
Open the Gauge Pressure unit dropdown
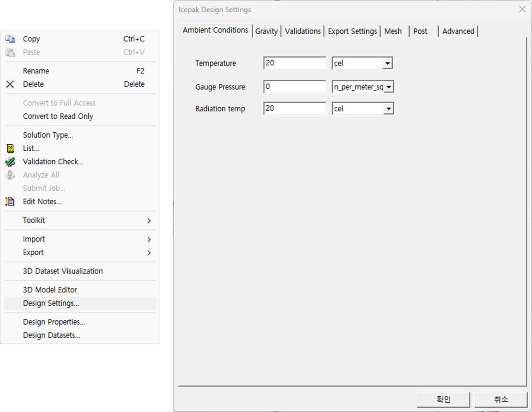pos(389,87)
